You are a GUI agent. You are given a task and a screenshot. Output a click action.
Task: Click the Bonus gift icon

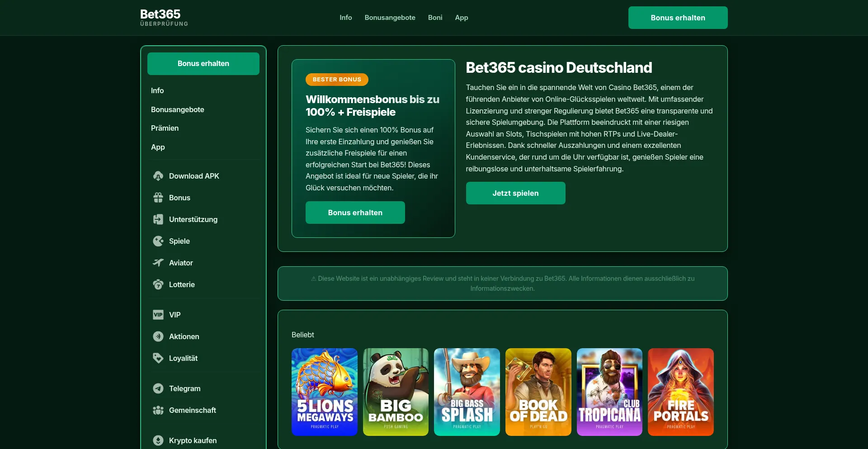158,198
